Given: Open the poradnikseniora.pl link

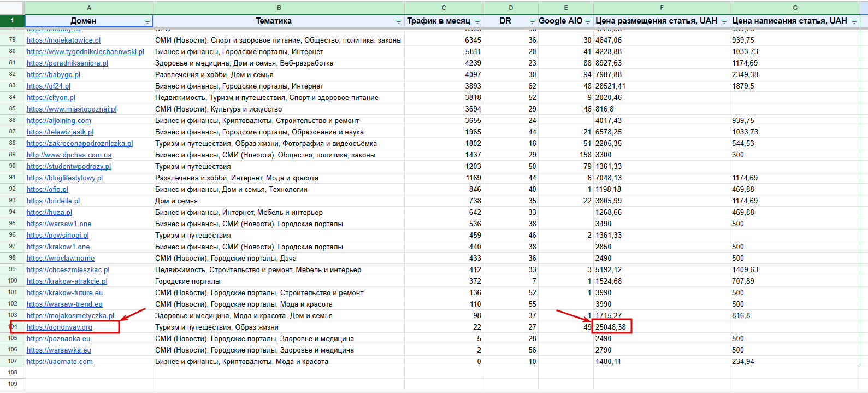Looking at the screenshot, I should coord(67,63).
